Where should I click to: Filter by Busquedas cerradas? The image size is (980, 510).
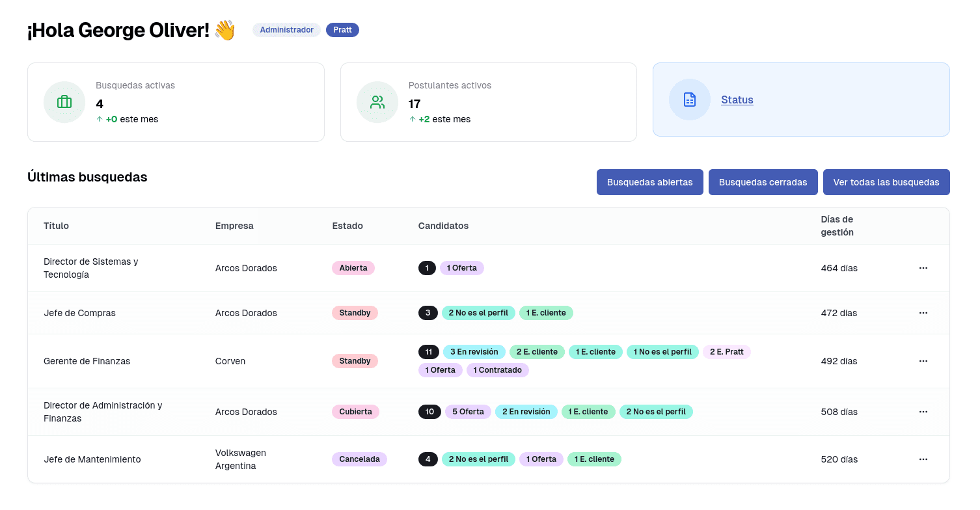pos(763,182)
